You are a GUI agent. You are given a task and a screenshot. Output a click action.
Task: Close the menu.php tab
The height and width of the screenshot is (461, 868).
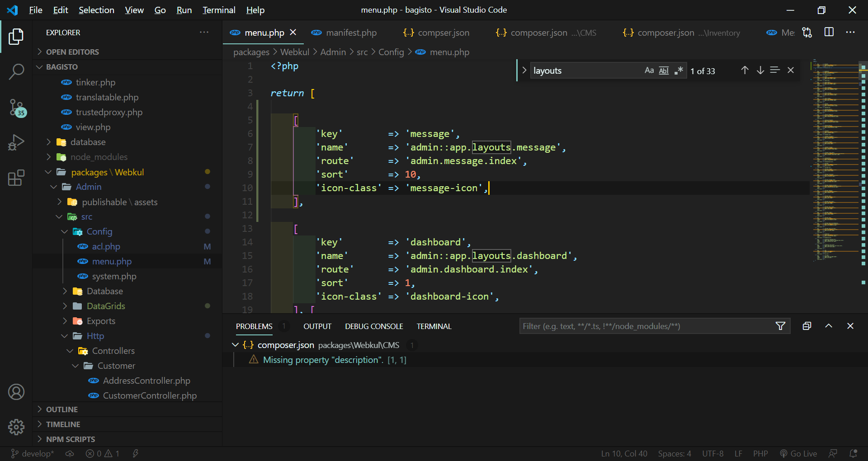click(x=293, y=33)
